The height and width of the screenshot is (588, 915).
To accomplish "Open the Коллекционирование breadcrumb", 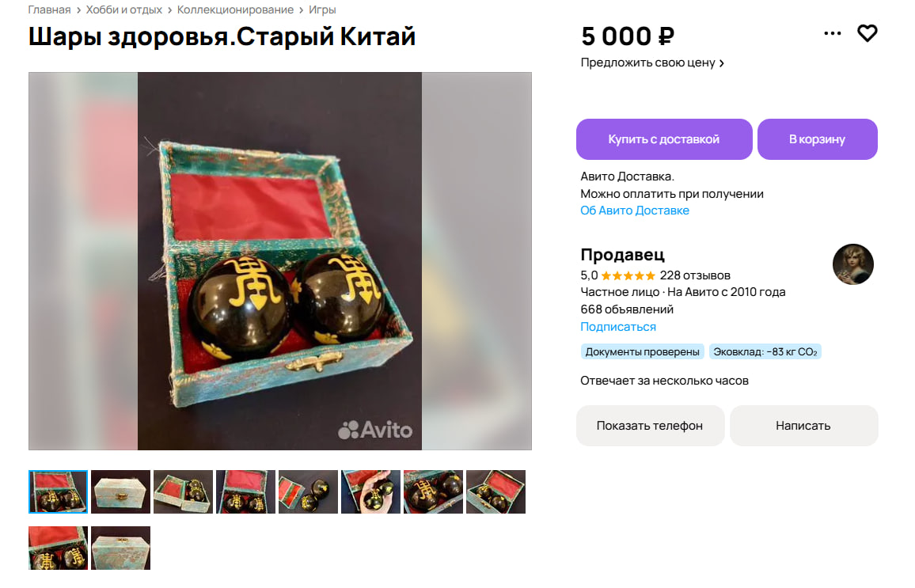I will click(x=235, y=10).
